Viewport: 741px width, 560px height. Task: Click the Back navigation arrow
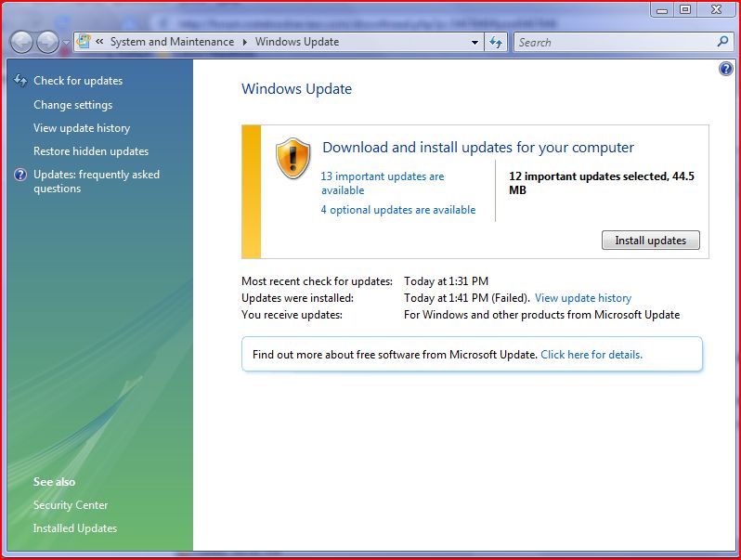coord(21,43)
